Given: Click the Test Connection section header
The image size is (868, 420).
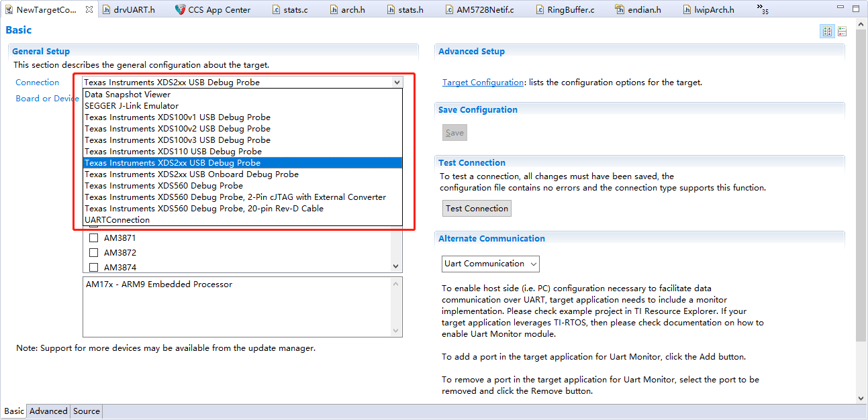Looking at the screenshot, I should click(x=472, y=163).
